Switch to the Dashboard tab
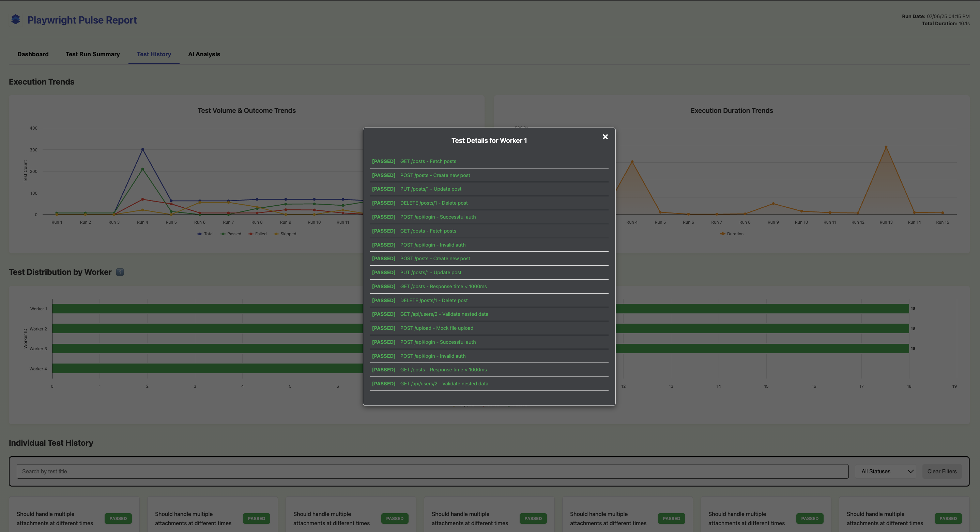The image size is (980, 532). [x=33, y=54]
